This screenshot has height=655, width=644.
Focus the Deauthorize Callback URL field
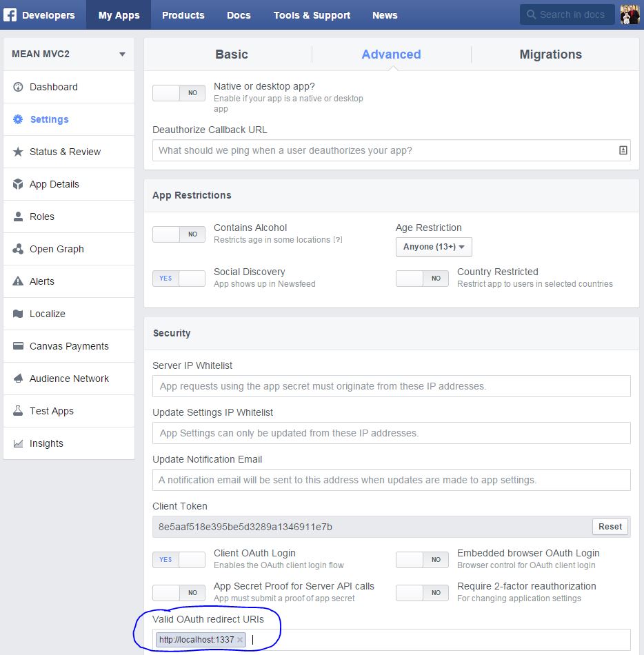[x=392, y=150]
